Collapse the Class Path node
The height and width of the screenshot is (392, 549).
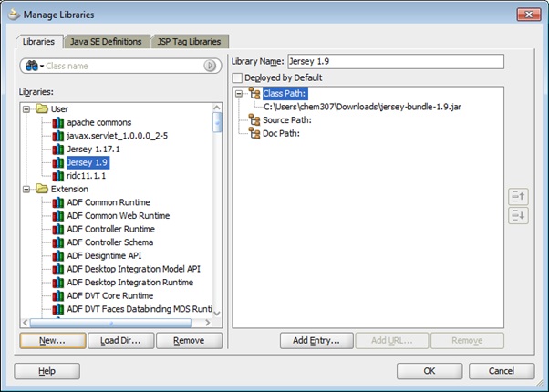[x=239, y=94]
